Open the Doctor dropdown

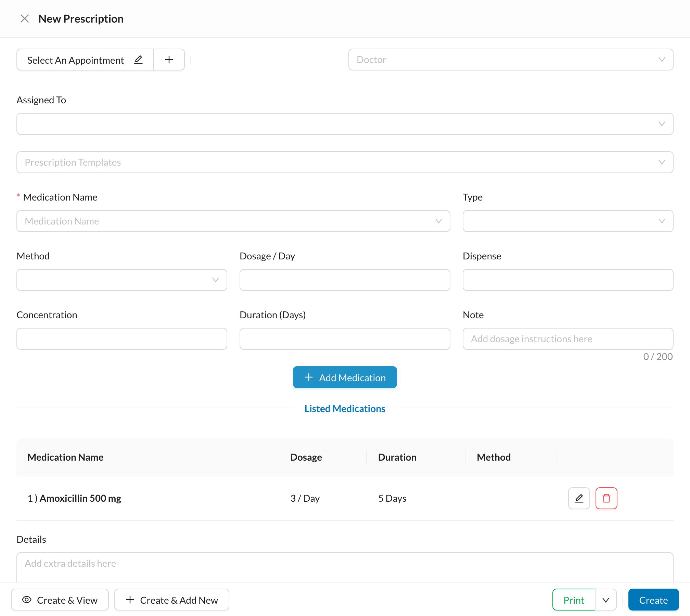[x=511, y=60]
